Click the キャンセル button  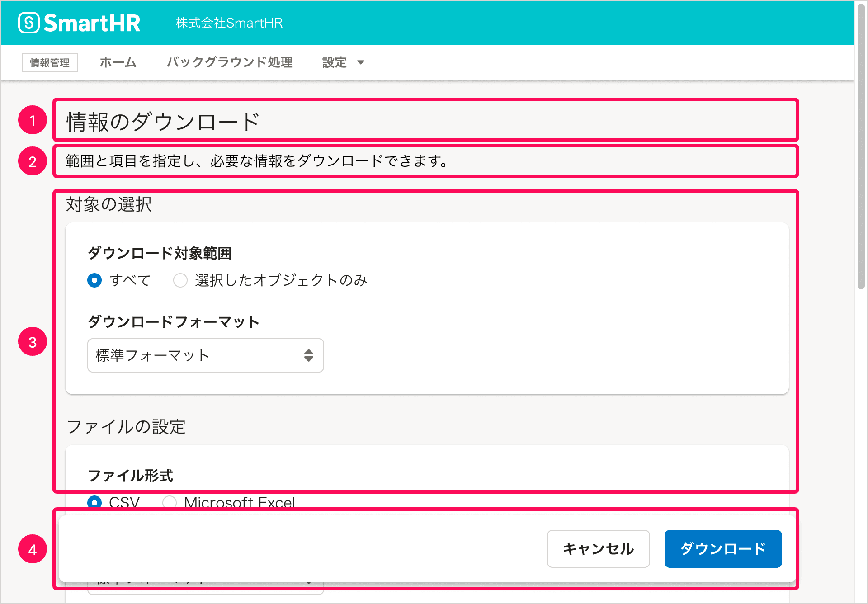point(598,548)
